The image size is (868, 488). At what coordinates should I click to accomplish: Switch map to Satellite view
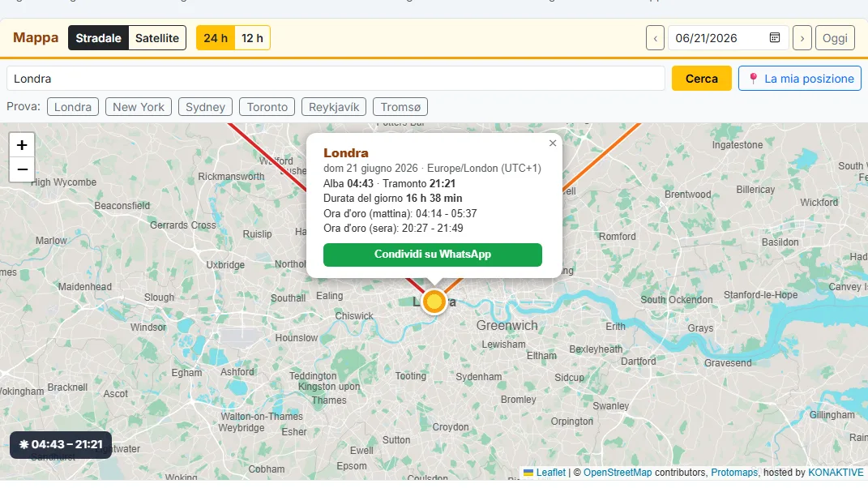(x=157, y=38)
